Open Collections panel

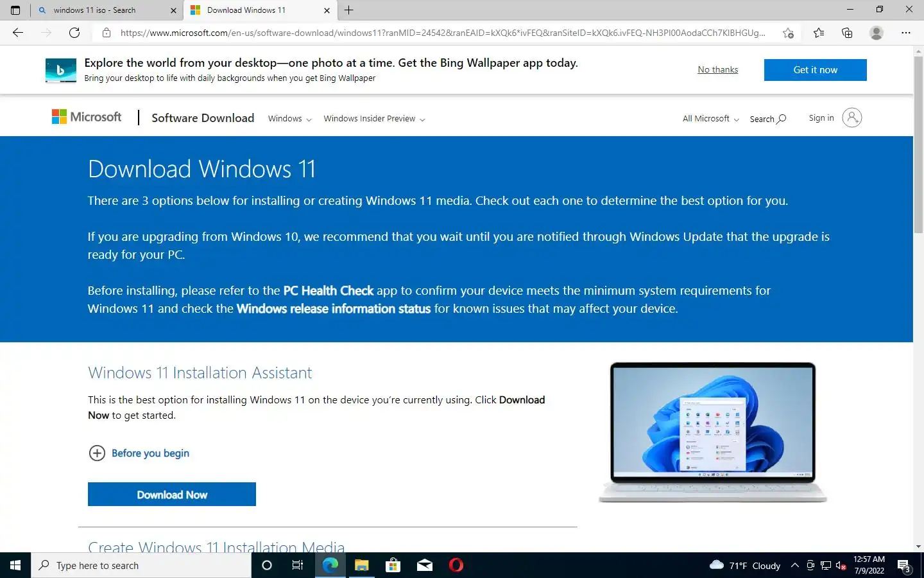847,33
